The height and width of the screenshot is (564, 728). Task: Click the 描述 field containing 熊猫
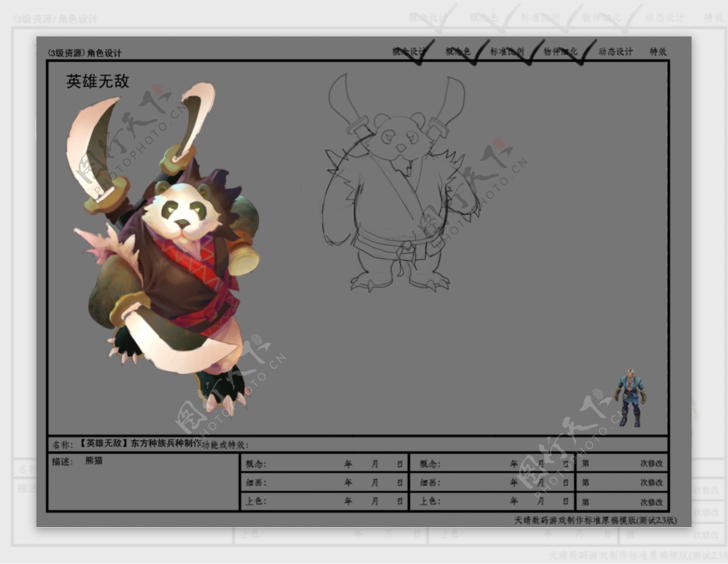143,481
